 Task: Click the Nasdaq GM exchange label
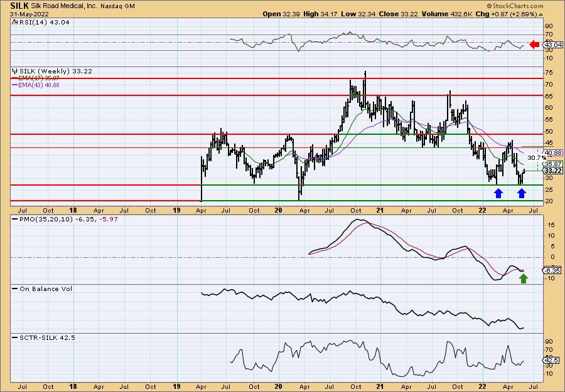[117, 6]
